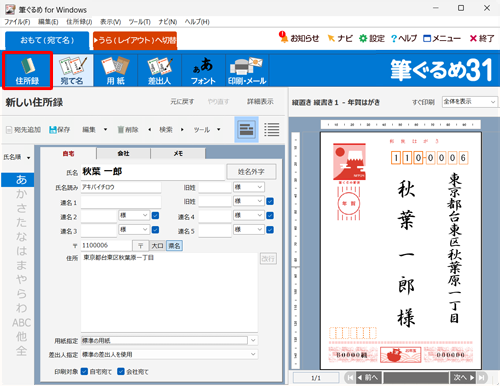This screenshot has height=386, width=500.
Task: Go to first page in preview navigation
Action: [x=350, y=377]
